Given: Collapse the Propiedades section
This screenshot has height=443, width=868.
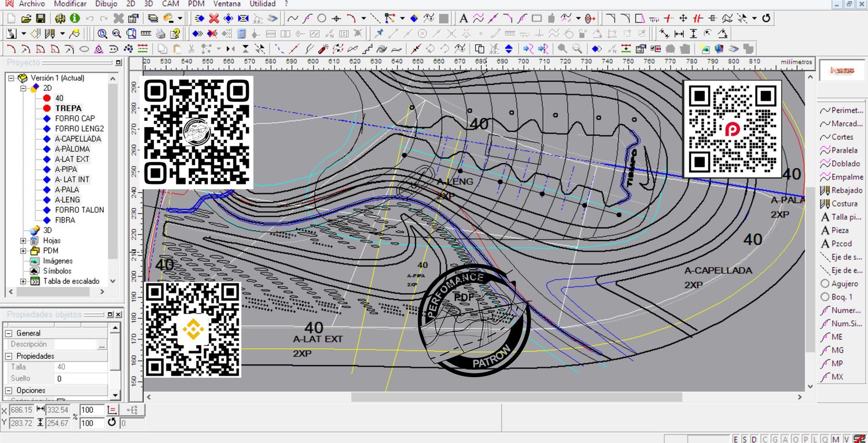Looking at the screenshot, I should coord(9,356).
